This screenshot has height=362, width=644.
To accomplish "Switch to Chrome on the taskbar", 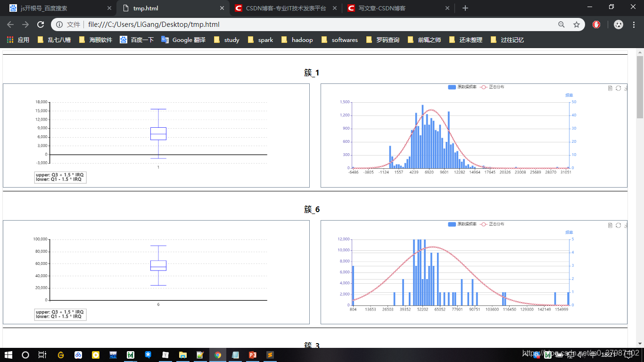I will [x=218, y=354].
